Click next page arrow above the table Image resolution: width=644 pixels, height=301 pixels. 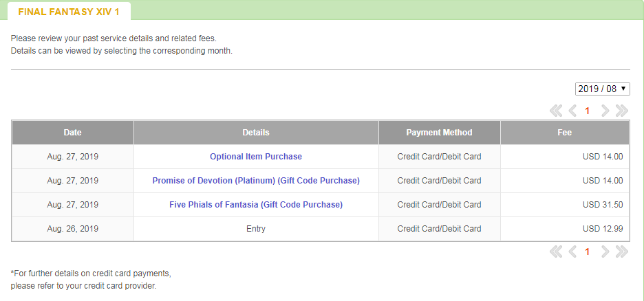[x=605, y=111]
